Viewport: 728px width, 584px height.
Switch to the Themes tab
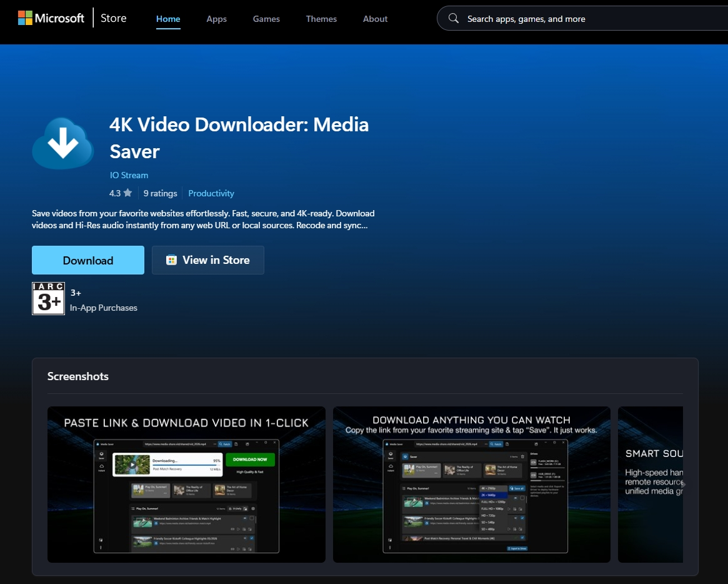[321, 19]
